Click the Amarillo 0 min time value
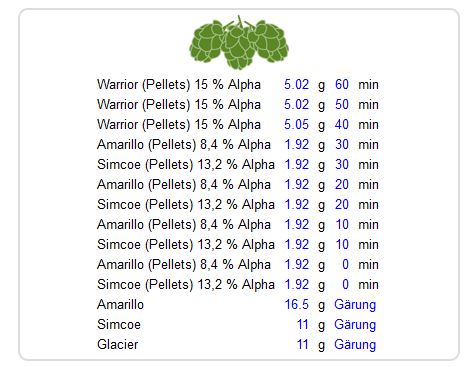This screenshot has height=367, width=469. (345, 264)
